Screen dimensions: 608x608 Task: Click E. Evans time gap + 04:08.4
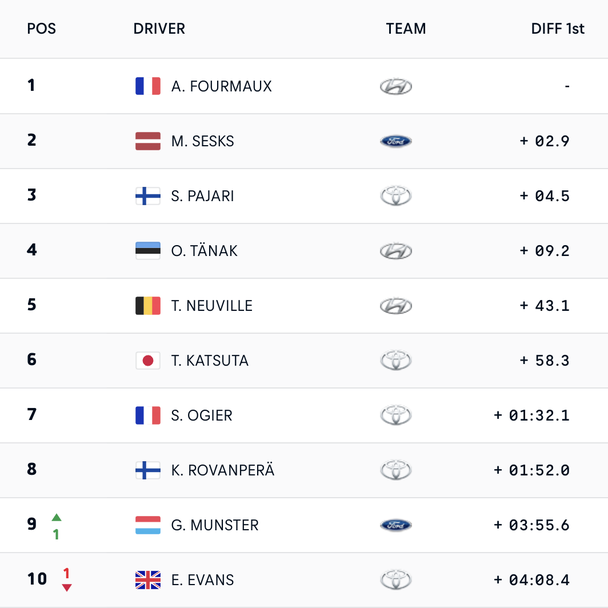coord(531,580)
